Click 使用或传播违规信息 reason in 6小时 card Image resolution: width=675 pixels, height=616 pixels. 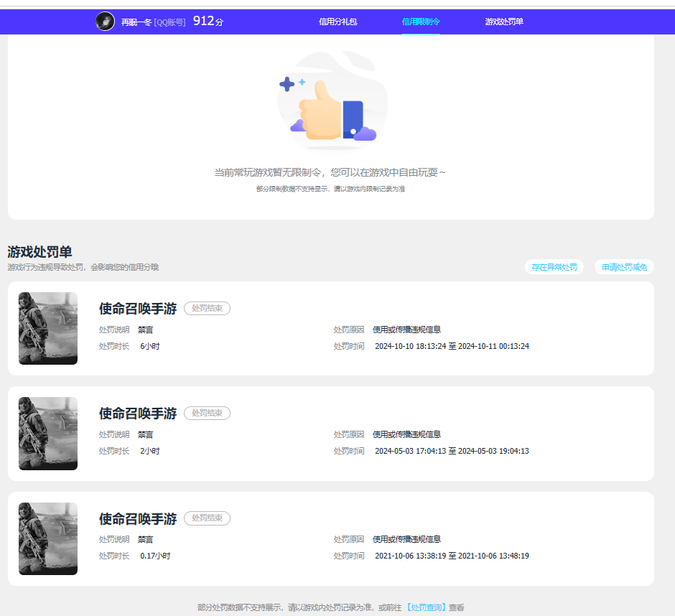406,330
